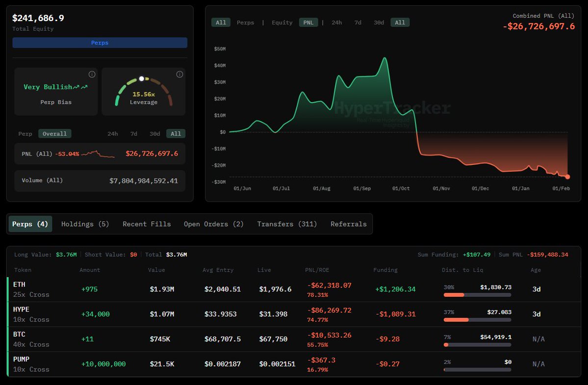Click the info icon on Perp Bias card

92,74
